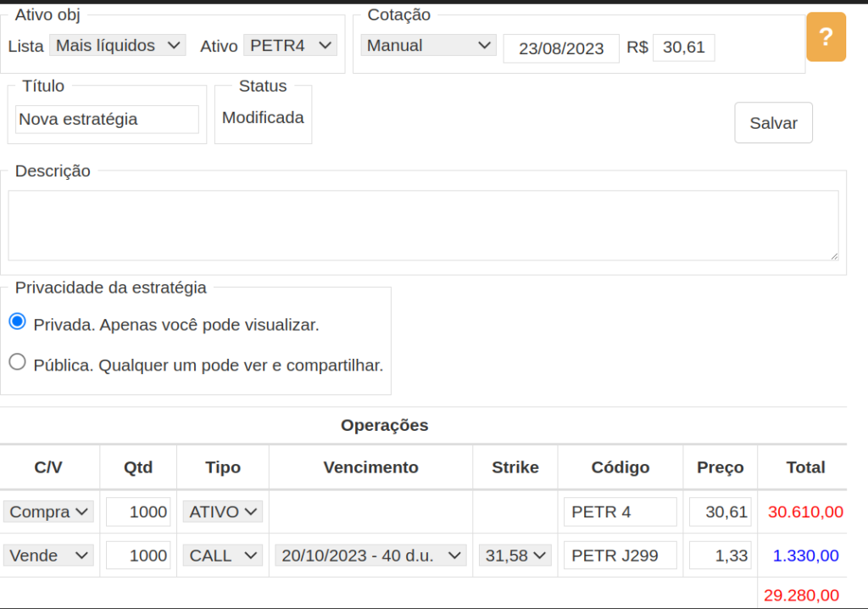Image resolution: width=868 pixels, height=609 pixels.
Task: Click the Salvar button
Action: [x=773, y=122]
